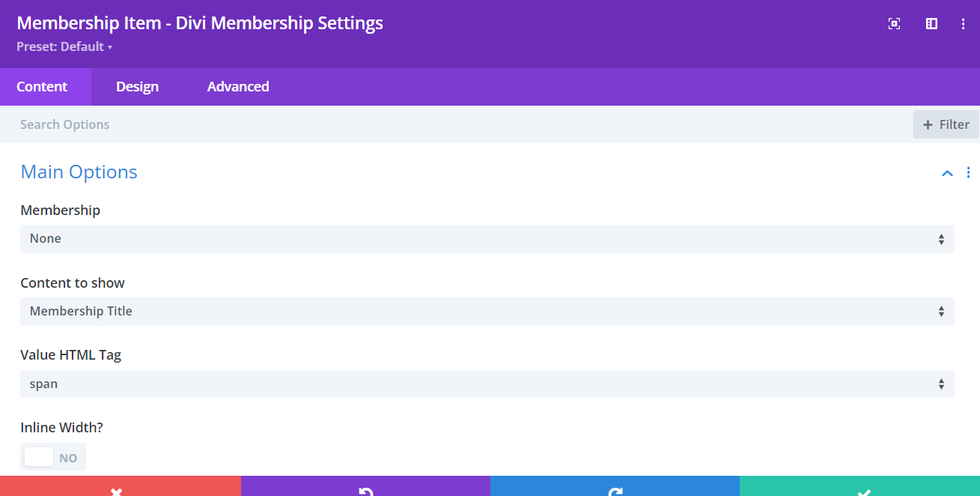
Task: Open the kebab menu in the top-right corner
Action: click(964, 23)
